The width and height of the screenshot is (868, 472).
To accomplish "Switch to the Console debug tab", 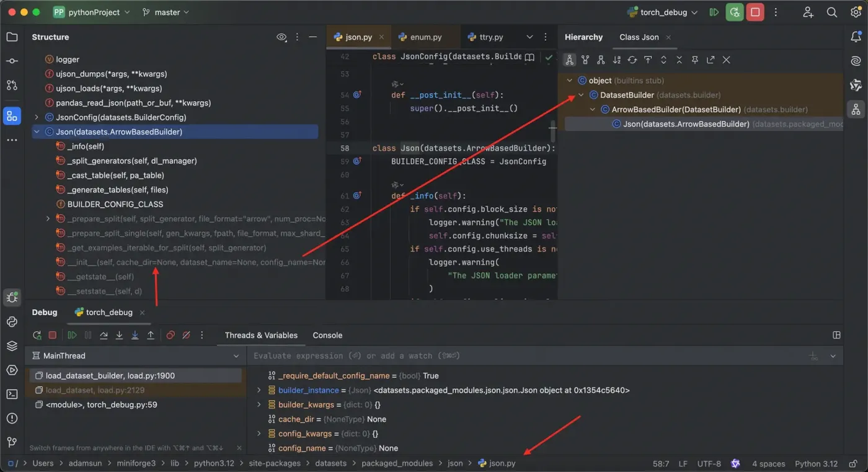I will (x=327, y=336).
